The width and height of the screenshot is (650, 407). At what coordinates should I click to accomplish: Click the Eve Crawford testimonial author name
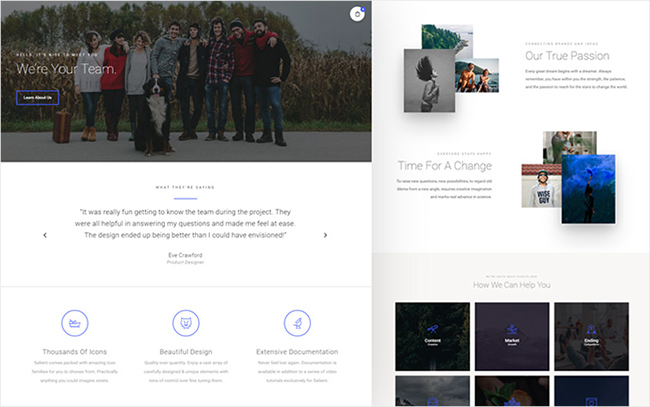pyautogui.click(x=185, y=255)
